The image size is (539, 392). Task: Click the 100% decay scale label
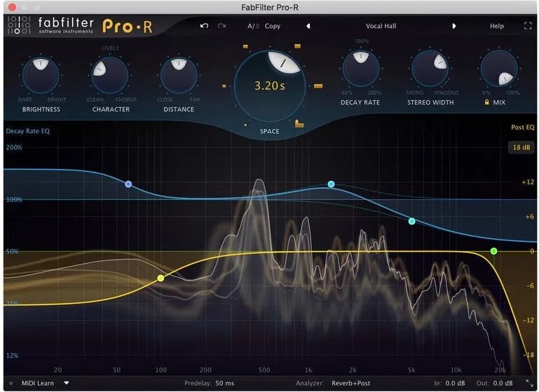click(x=14, y=199)
